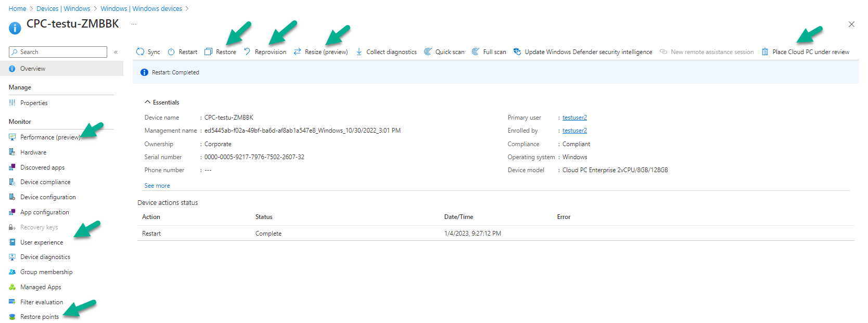This screenshot has height=323, width=868.
Task: Click the Action column header
Action: (x=151, y=217)
